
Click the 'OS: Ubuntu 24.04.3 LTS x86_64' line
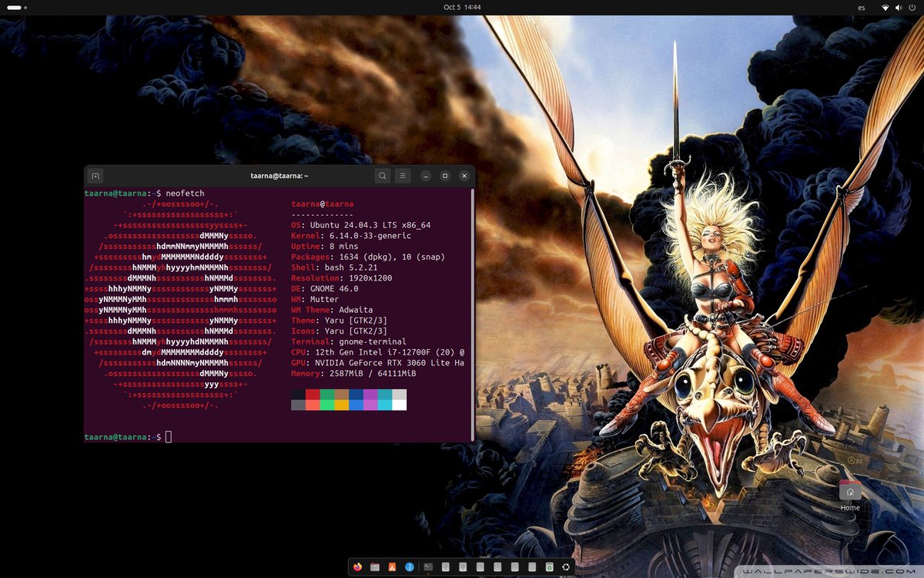(360, 225)
